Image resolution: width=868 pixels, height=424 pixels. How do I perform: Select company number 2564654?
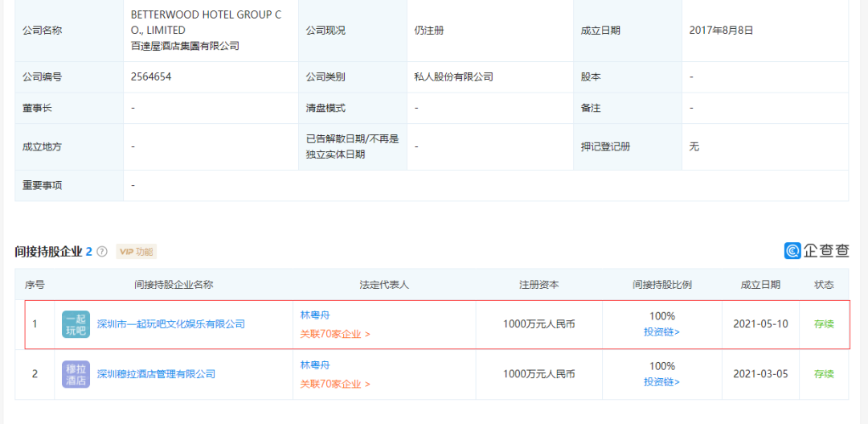[x=151, y=77]
